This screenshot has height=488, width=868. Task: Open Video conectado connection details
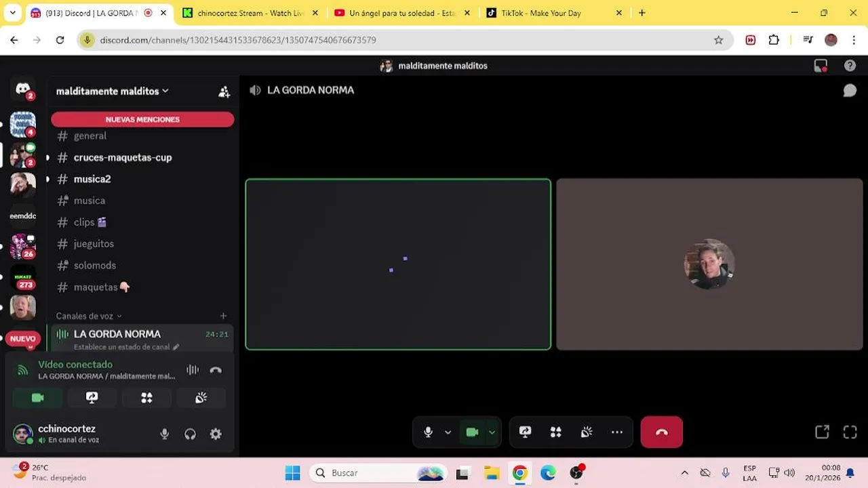tap(75, 365)
